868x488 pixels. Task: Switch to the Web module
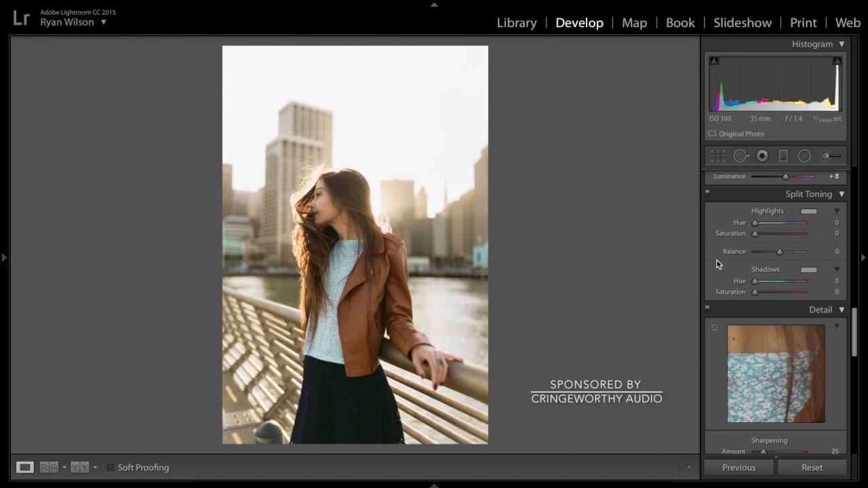pos(848,23)
